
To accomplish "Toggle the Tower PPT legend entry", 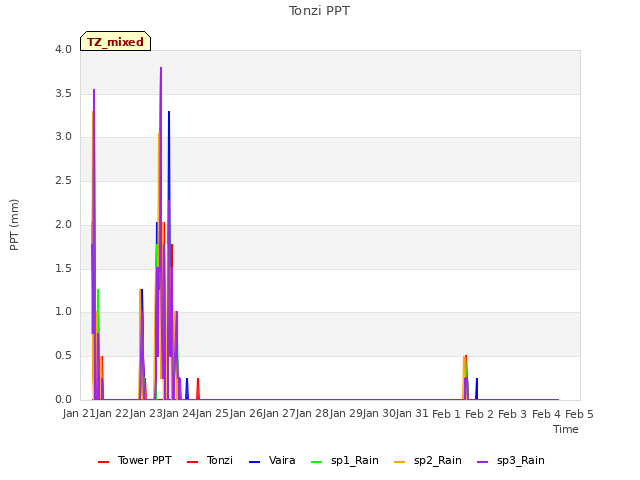I will coord(135,461).
